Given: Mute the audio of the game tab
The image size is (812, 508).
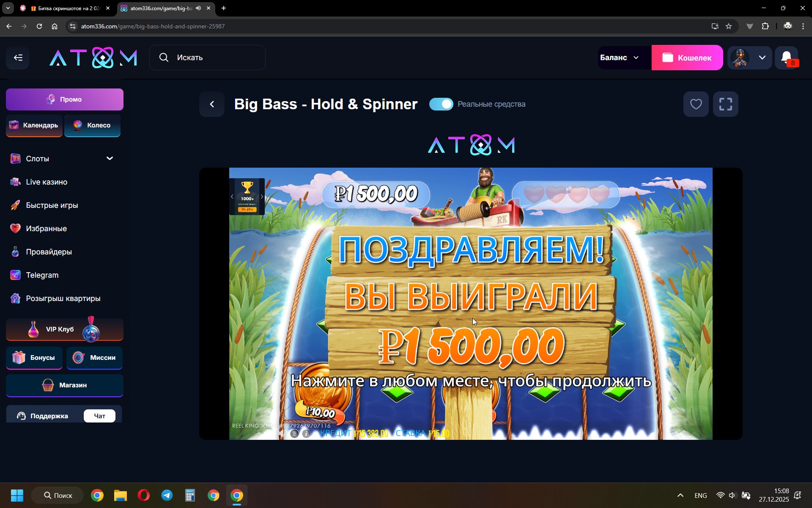Looking at the screenshot, I should point(198,8).
